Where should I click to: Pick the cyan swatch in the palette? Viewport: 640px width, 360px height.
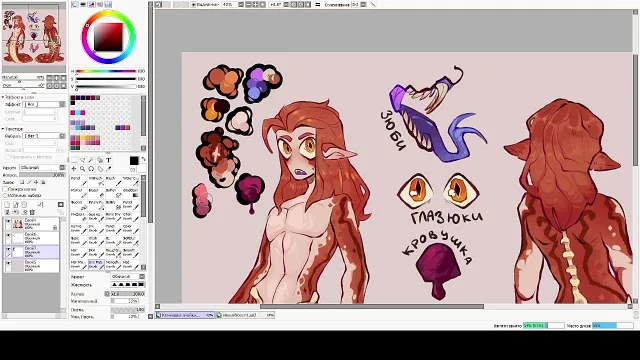[x=78, y=113]
